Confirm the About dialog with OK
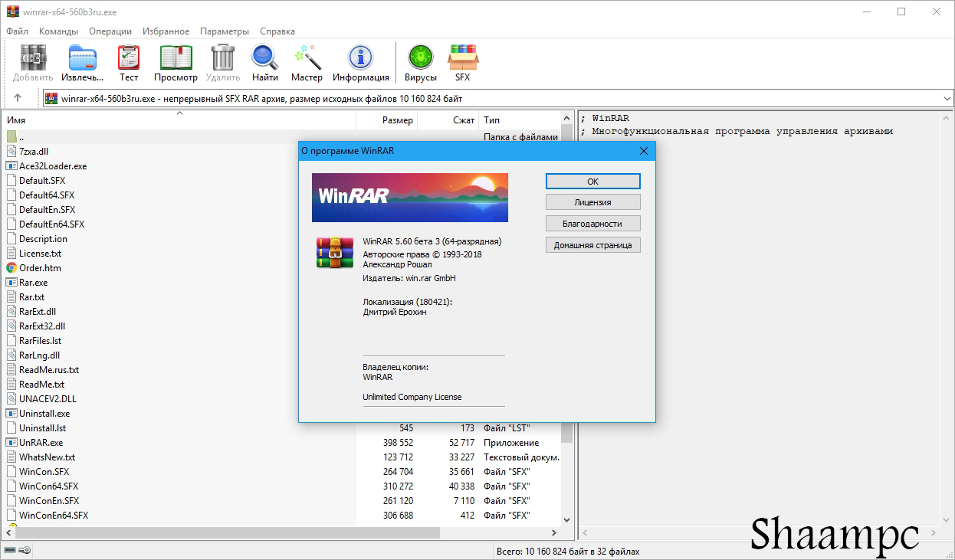Screen dimensions: 955x560 click(593, 181)
